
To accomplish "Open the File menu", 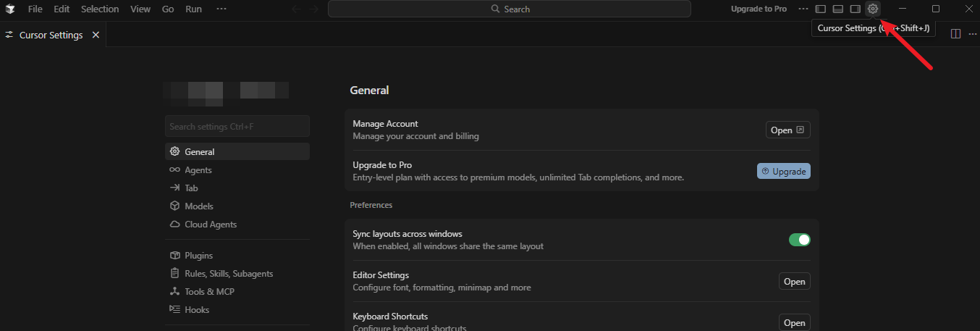I will pos(35,9).
